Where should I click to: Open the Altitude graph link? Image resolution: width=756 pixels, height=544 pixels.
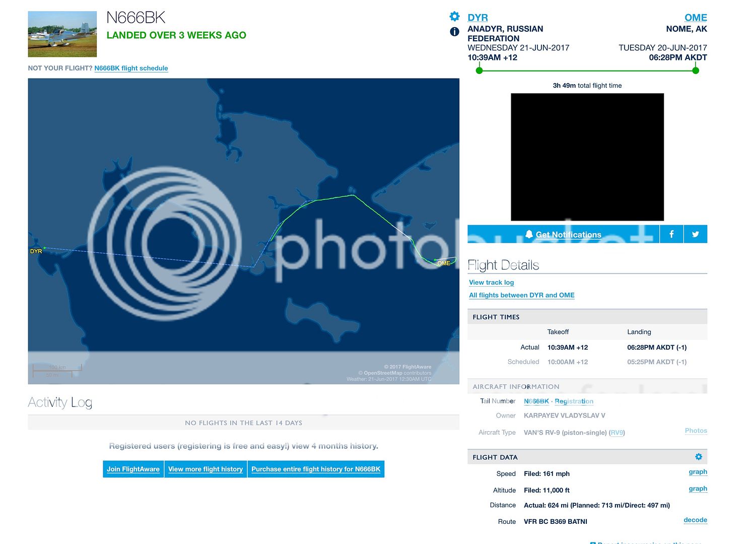coord(698,489)
